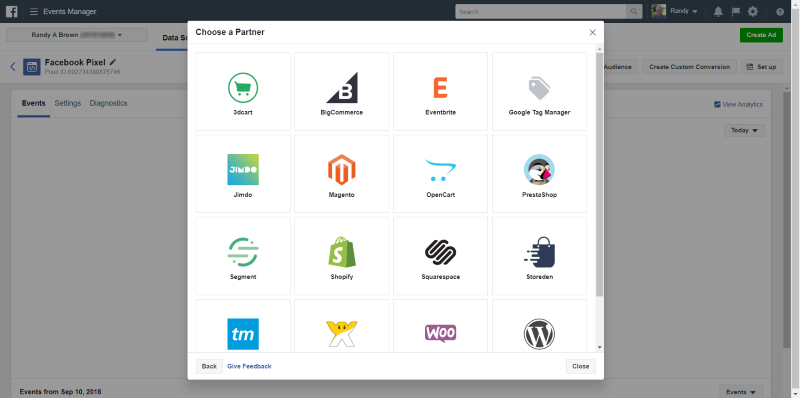Select the WooCommerce partner logo
Viewport: 800px width, 398px height.
[440, 333]
